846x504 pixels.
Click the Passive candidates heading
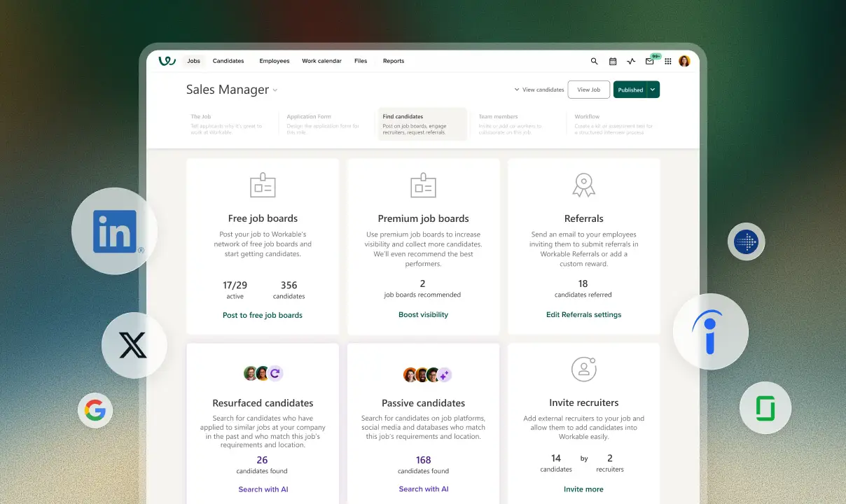423,403
